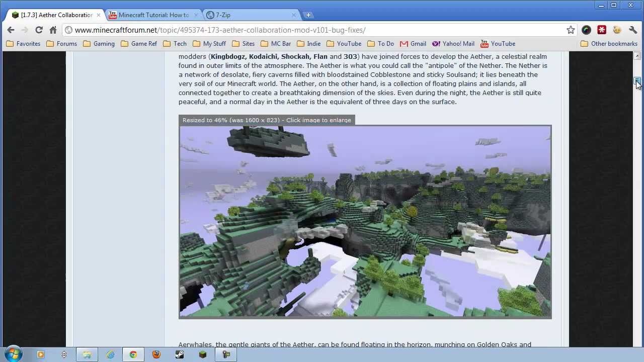
Task: Open the Gaming bookmark folder
Action: click(x=99, y=44)
